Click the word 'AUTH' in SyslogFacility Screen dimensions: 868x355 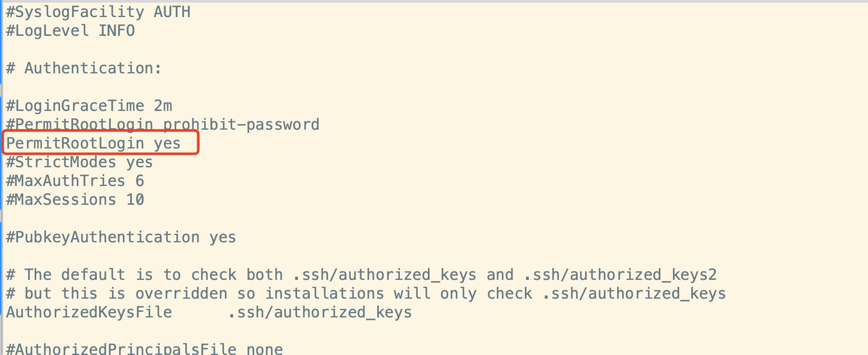click(172, 12)
